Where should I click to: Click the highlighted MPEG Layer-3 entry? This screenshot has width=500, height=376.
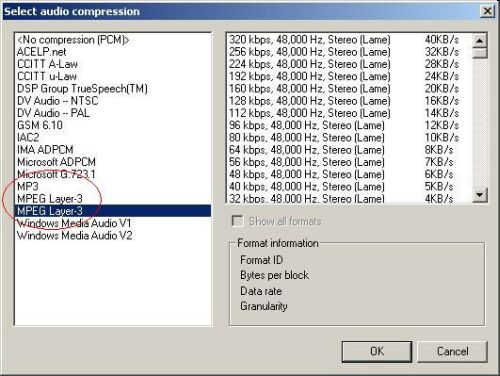(113, 211)
